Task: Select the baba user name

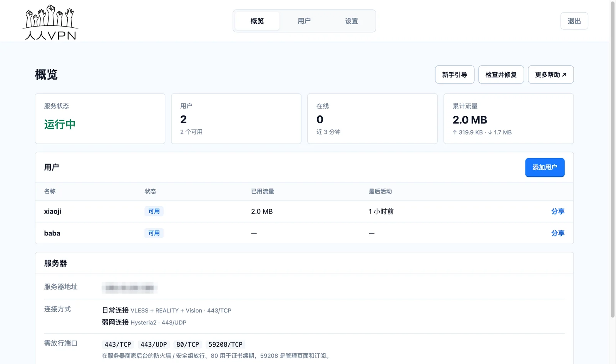Action: pos(52,233)
